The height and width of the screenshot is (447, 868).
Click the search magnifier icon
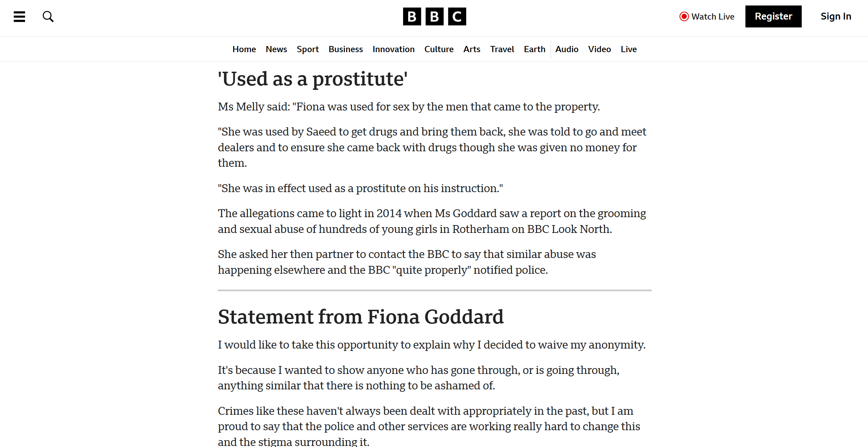(x=48, y=16)
